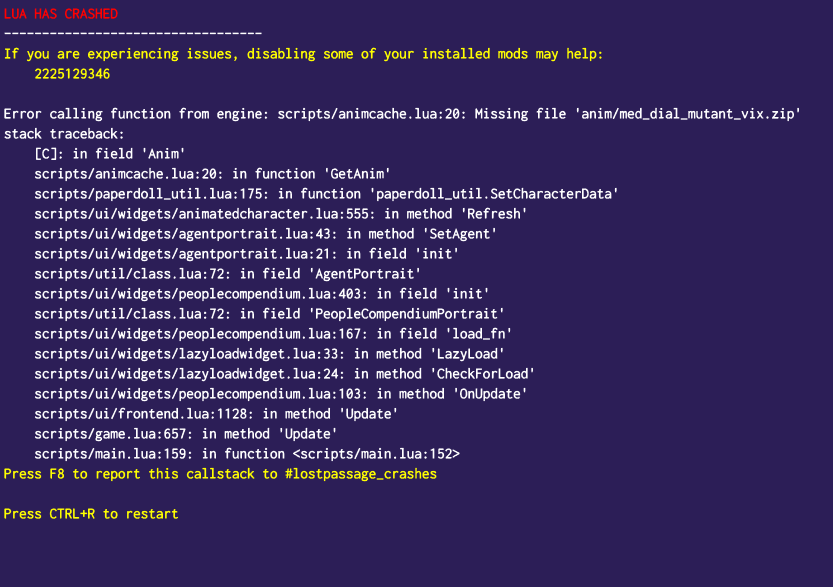Image resolution: width=833 pixels, height=587 pixels.
Task: Select the frontend.lua:1128 'Update' traceback line
Action: [x=216, y=414]
